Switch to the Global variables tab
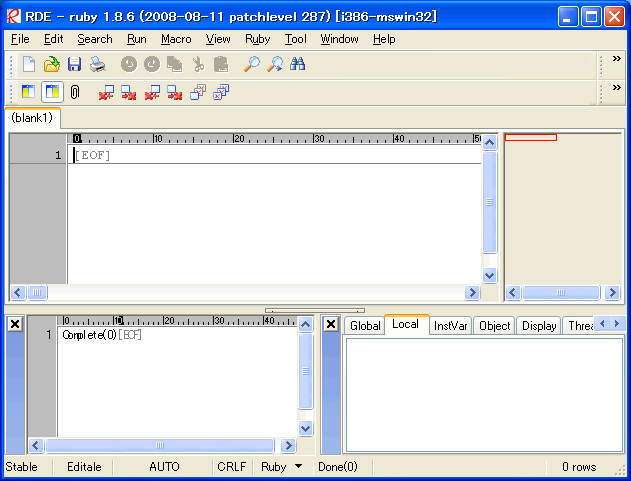631x481 pixels. 365,326
